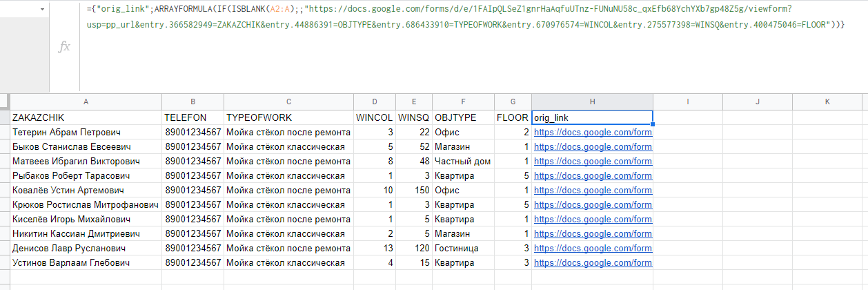Select column I header
Screen dimensions: 868x290
pyautogui.click(x=688, y=101)
